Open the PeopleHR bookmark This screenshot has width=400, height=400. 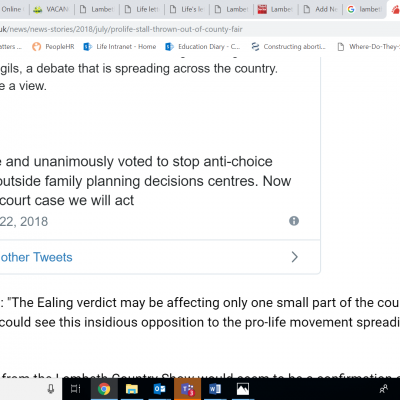coord(53,47)
